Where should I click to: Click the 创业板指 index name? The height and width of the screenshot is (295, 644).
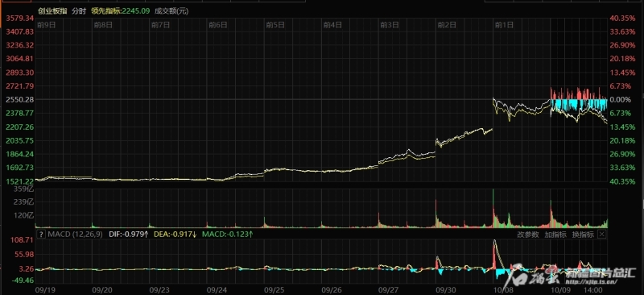coord(52,11)
